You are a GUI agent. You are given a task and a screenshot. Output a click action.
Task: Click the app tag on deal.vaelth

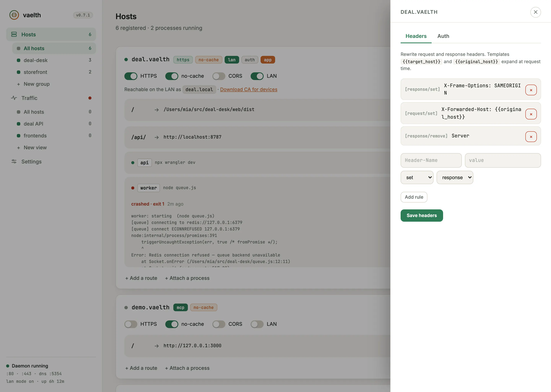[267, 60]
